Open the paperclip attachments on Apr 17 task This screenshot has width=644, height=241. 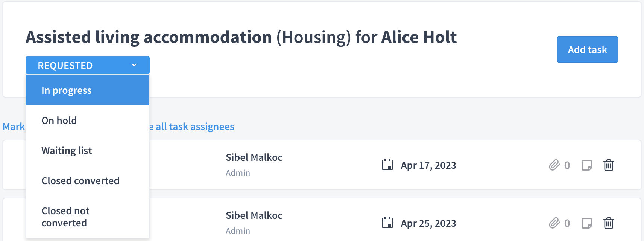(x=554, y=165)
